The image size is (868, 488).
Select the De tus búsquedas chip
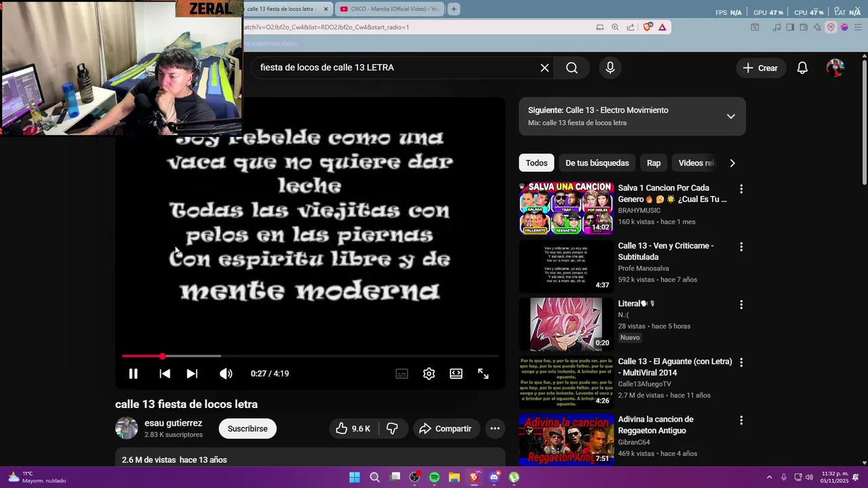pyautogui.click(x=597, y=163)
